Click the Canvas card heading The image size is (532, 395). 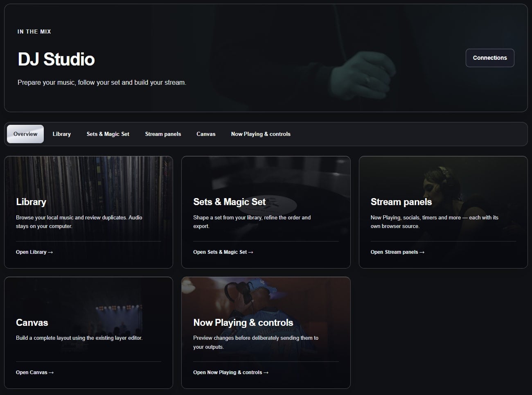pyautogui.click(x=32, y=323)
